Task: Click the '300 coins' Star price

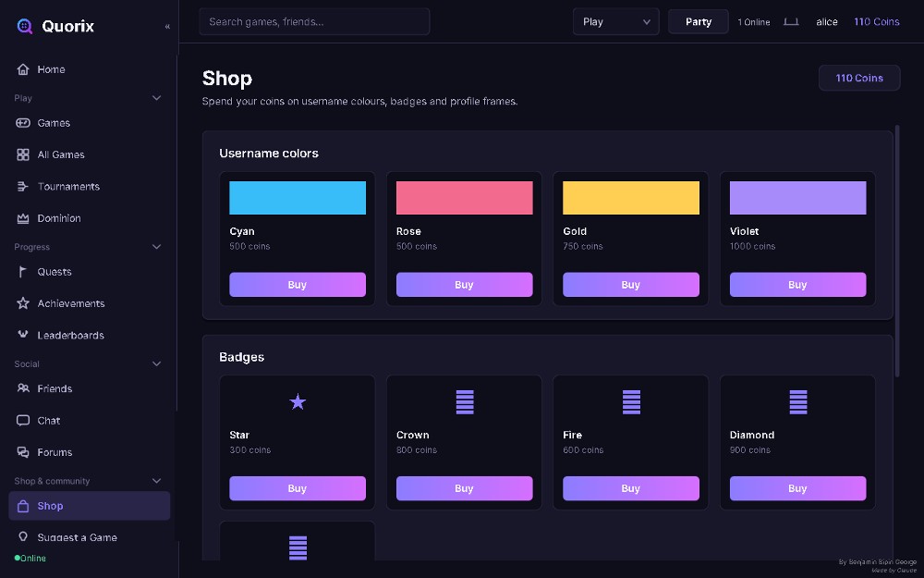Action: pyautogui.click(x=249, y=450)
